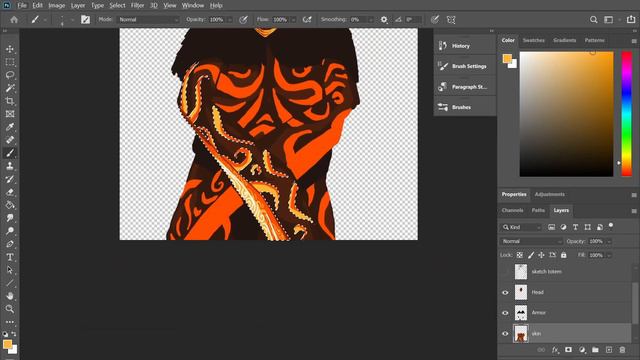The height and width of the screenshot is (360, 640).
Task: Toggle Lock transparent pixels
Action: tap(520, 255)
